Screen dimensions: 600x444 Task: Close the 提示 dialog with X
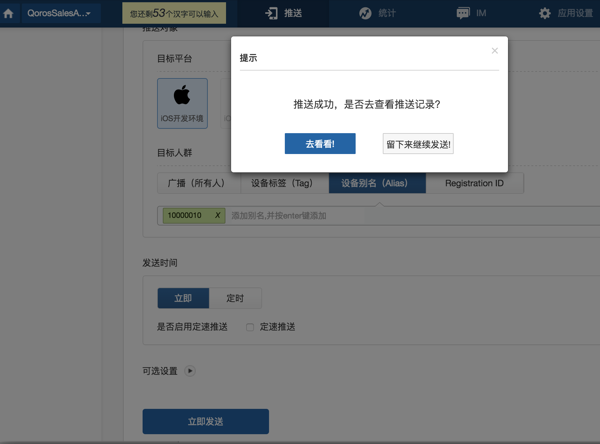(x=494, y=51)
